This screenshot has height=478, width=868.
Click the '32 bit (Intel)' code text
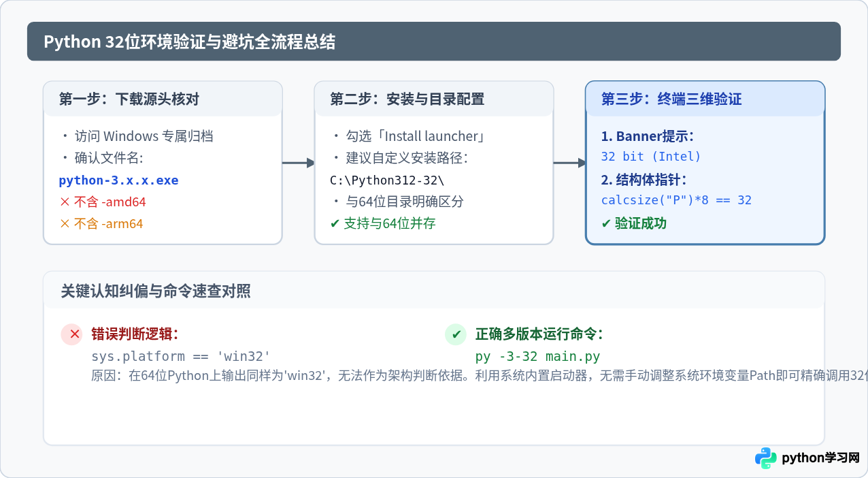click(651, 157)
